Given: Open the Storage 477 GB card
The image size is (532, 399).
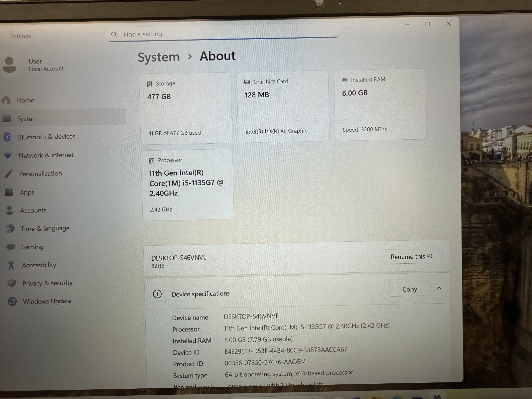Looking at the screenshot, I should pyautogui.click(x=186, y=108).
